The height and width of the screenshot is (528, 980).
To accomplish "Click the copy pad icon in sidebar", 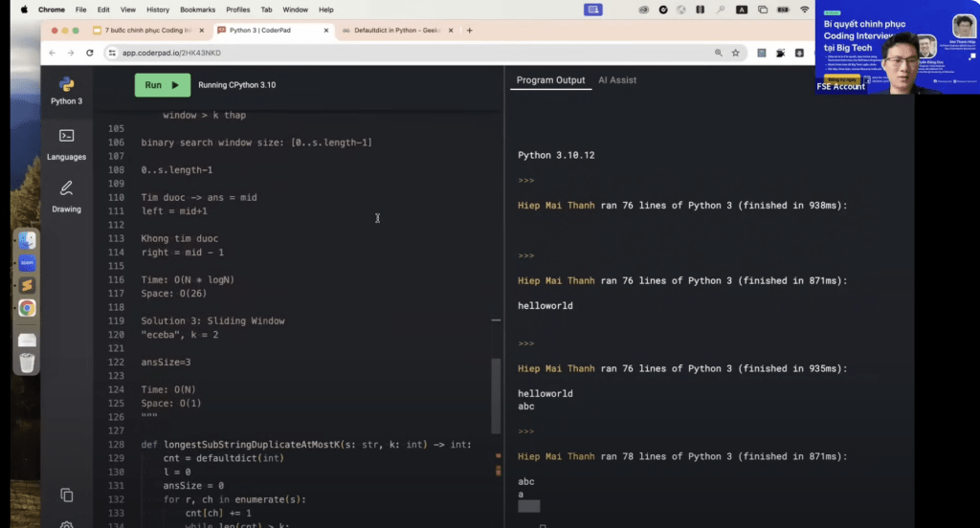I will (67, 495).
